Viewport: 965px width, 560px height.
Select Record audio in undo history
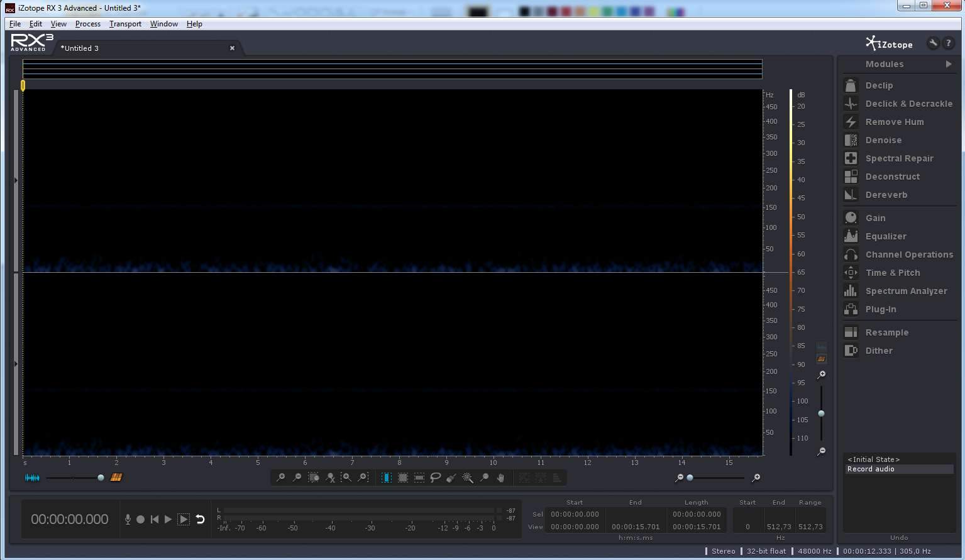pos(871,469)
